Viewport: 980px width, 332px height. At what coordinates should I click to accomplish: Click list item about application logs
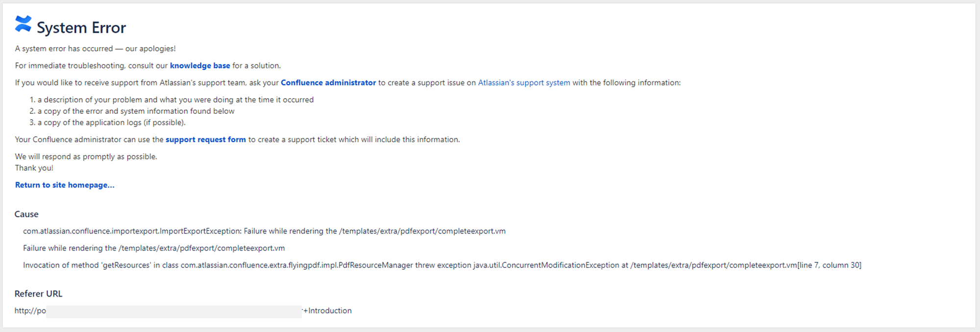click(107, 123)
